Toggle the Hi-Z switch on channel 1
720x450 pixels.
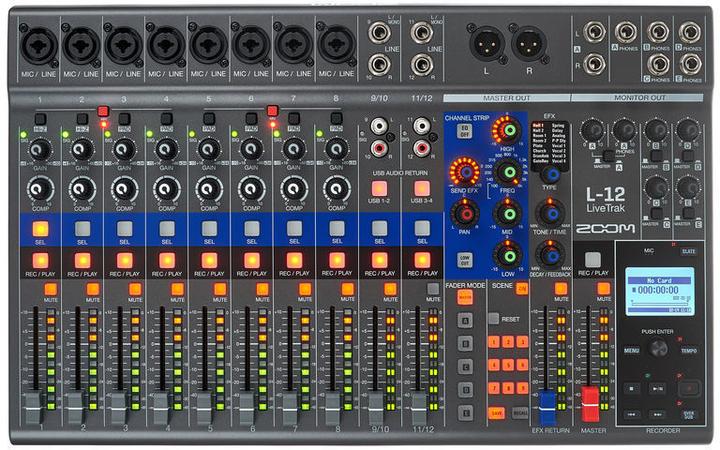pos(40,119)
